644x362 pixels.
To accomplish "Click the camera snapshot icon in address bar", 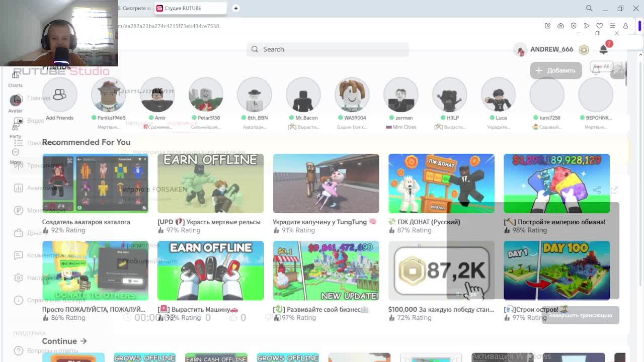I will (561, 26).
